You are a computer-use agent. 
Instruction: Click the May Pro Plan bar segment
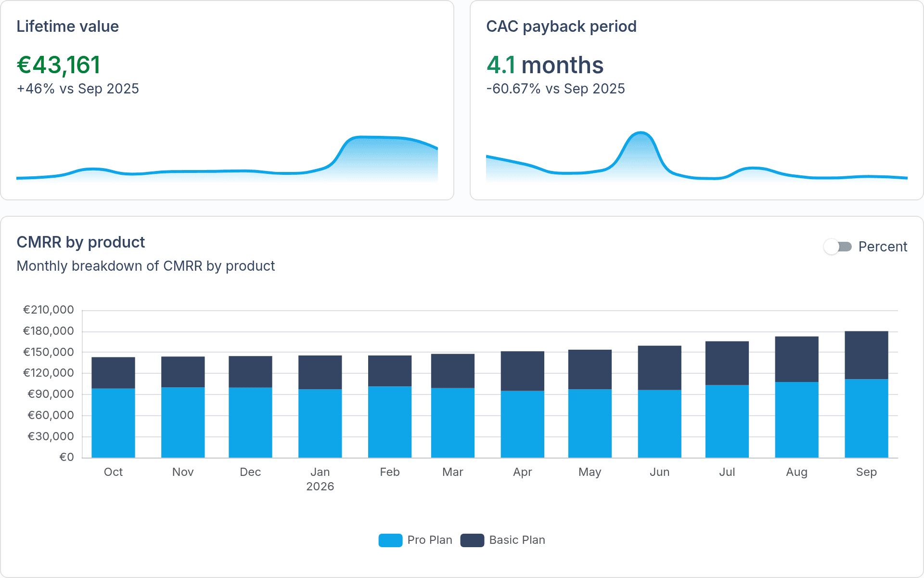point(590,423)
